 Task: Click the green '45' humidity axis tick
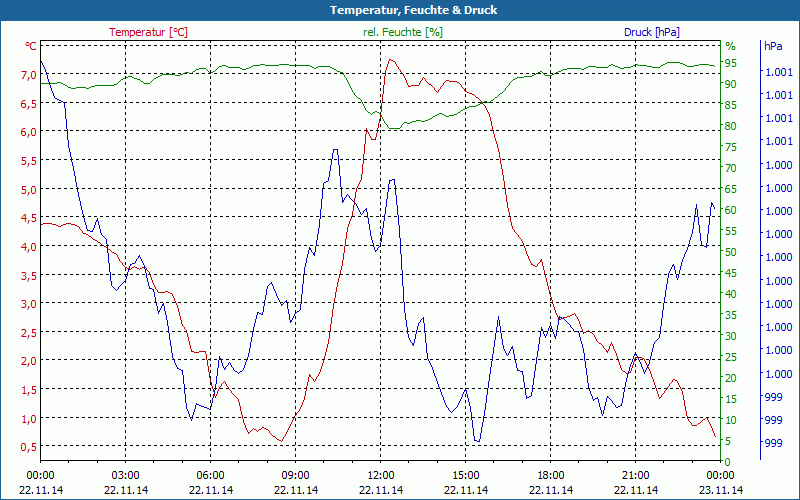(x=731, y=273)
